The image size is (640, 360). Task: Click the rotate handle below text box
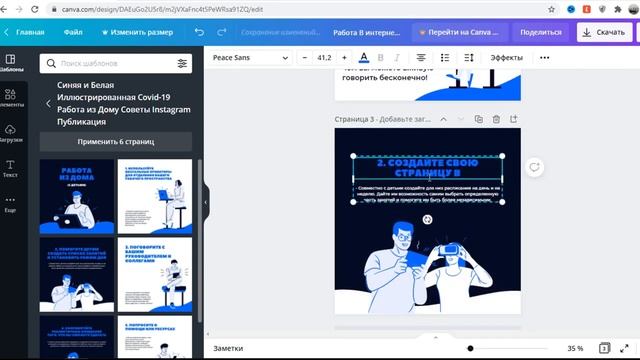(x=427, y=220)
